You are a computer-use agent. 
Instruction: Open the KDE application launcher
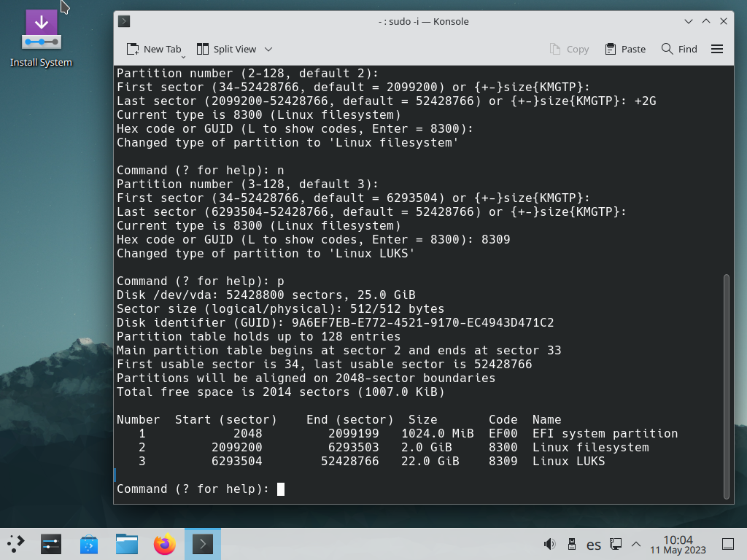point(16,544)
